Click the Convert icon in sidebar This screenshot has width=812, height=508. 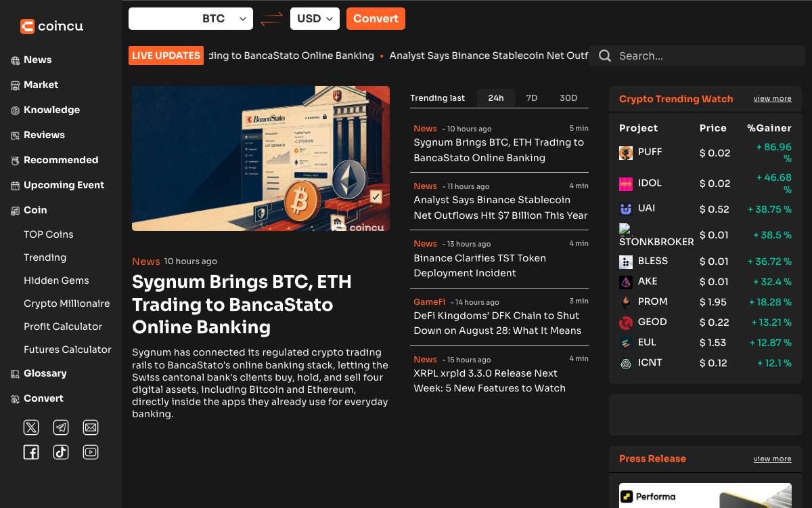(x=15, y=399)
